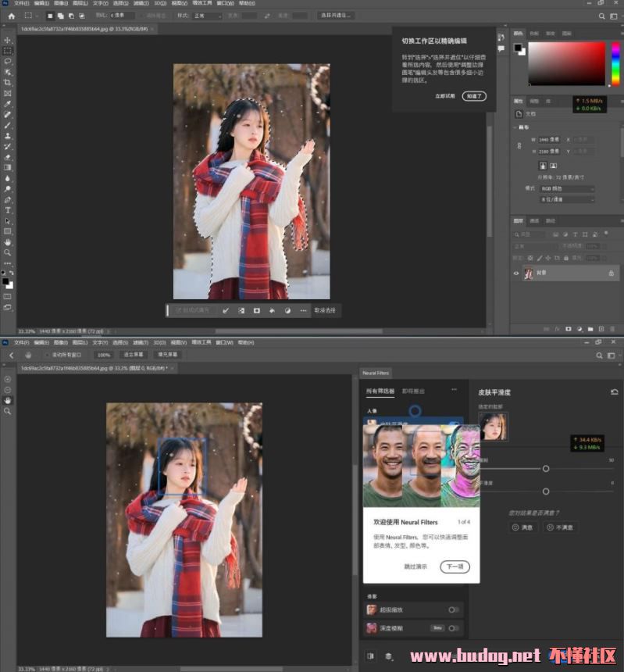624x672 pixels.
Task: Collapse the 画布 canvas section
Action: click(x=515, y=127)
